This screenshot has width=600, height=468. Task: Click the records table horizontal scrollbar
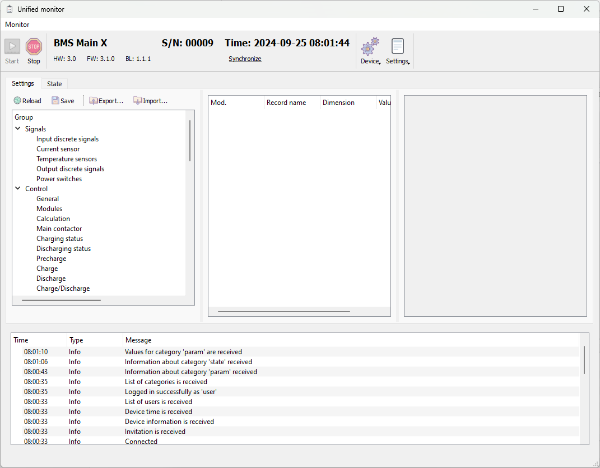284,311
